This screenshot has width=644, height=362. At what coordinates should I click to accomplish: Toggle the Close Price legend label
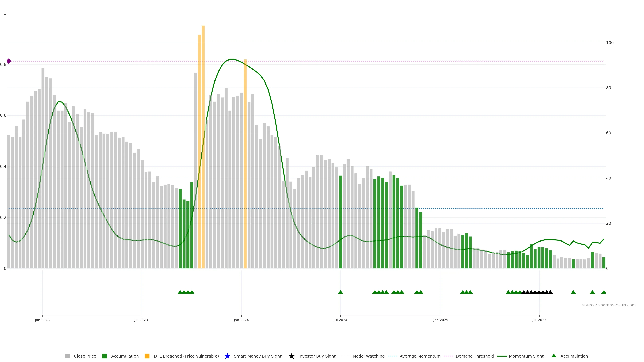click(x=85, y=356)
